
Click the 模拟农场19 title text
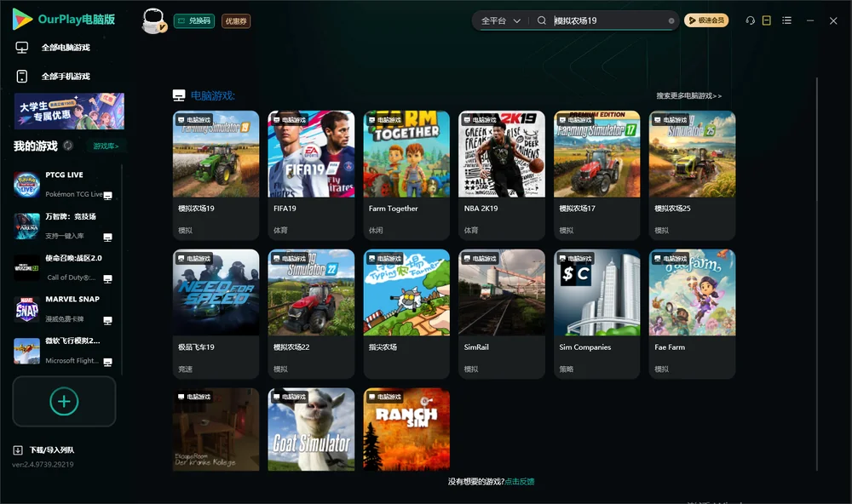point(196,208)
